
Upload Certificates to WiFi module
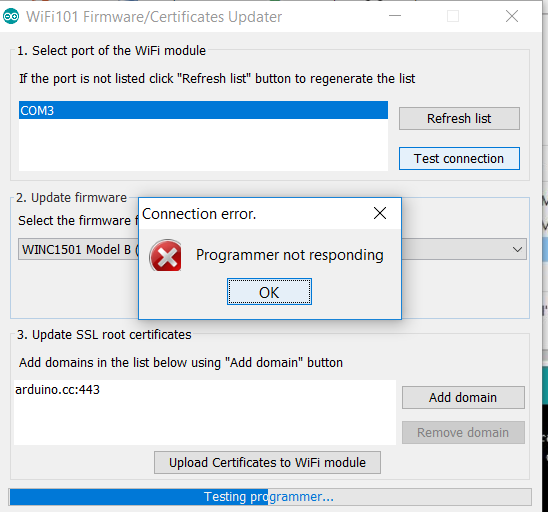pyautogui.click(x=267, y=463)
